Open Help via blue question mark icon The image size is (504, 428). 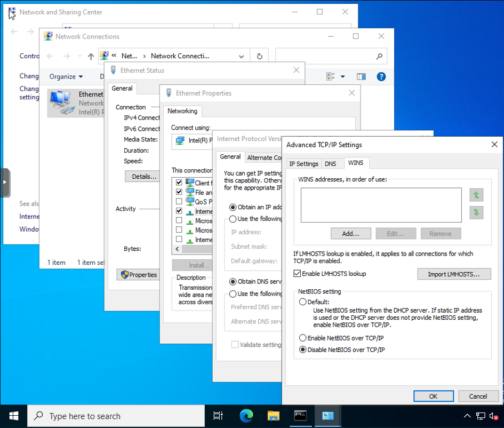click(x=381, y=76)
